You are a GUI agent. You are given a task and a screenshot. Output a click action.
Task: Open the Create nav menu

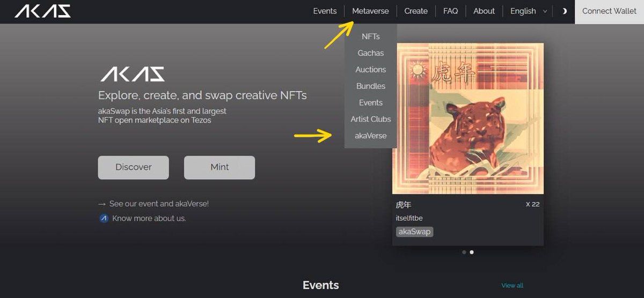point(416,11)
